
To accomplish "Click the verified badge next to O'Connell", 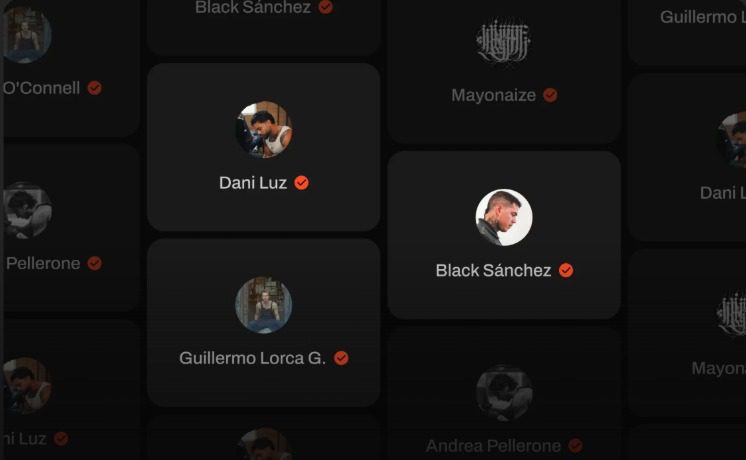I will pyautogui.click(x=95, y=88).
